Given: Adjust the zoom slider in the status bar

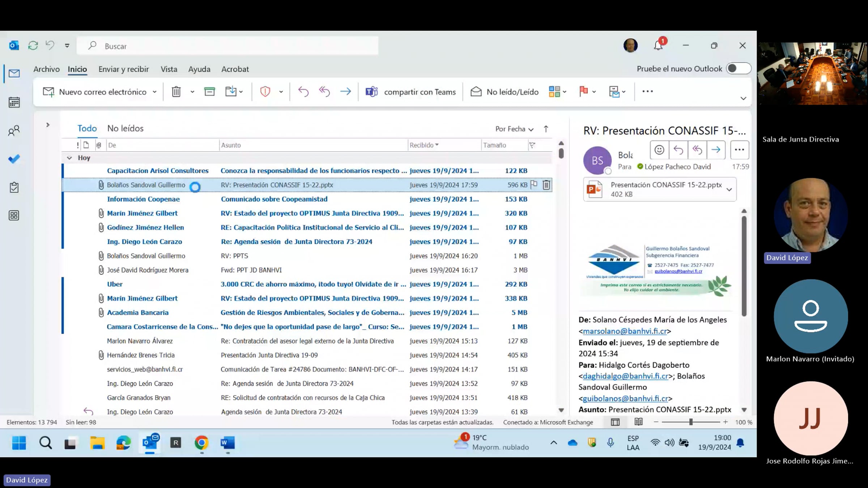Looking at the screenshot, I should 691,422.
